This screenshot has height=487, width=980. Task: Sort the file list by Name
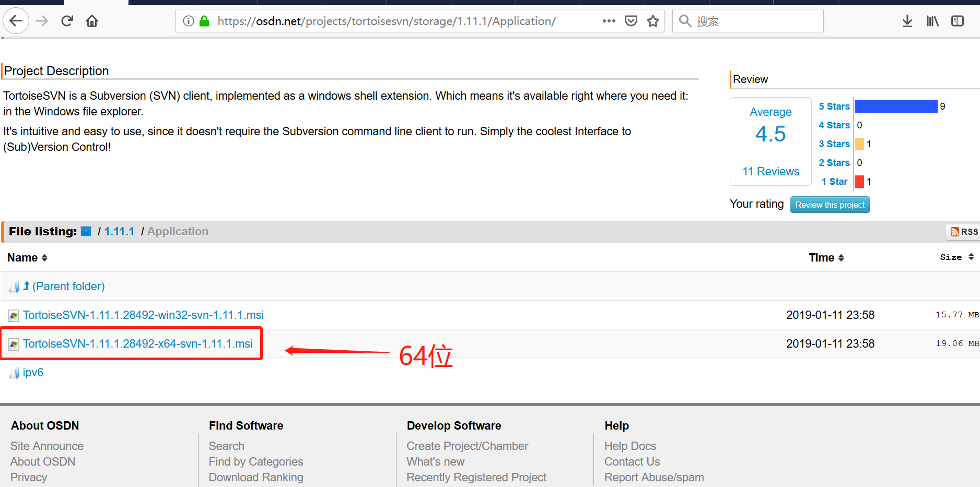pyautogui.click(x=27, y=258)
